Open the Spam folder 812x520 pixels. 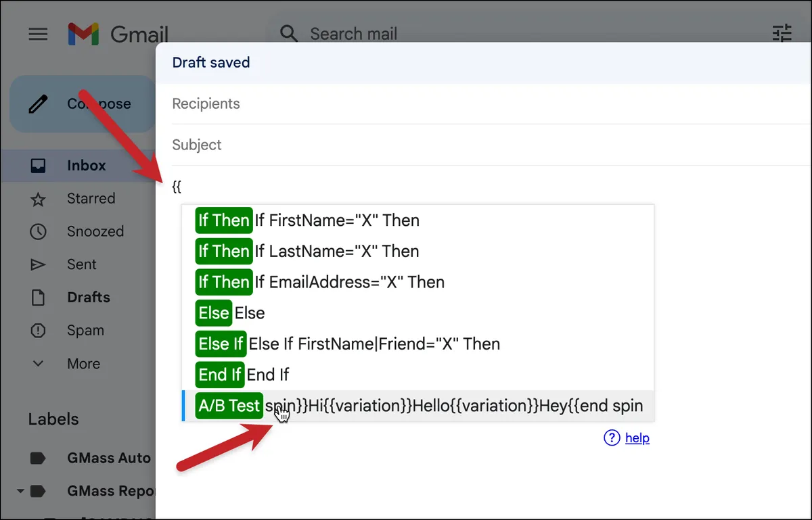click(x=85, y=330)
